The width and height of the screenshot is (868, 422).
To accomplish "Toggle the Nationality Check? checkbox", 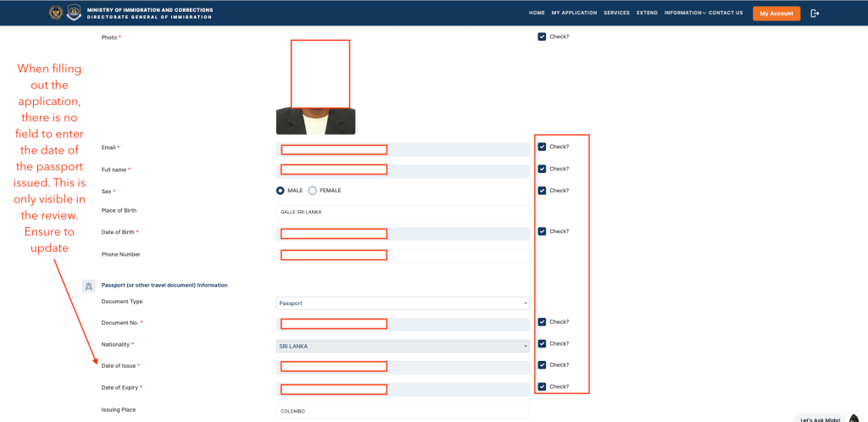I will click(x=542, y=343).
